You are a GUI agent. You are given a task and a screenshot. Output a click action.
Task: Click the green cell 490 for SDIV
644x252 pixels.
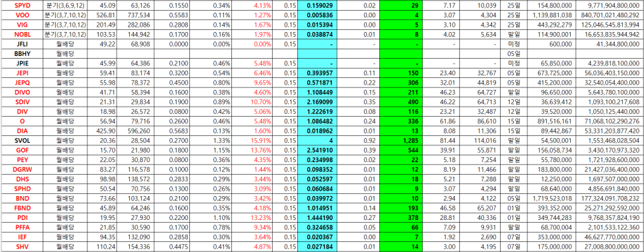click(x=401, y=101)
